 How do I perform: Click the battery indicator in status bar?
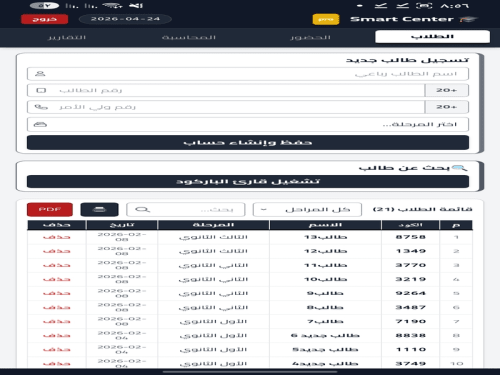44,6
